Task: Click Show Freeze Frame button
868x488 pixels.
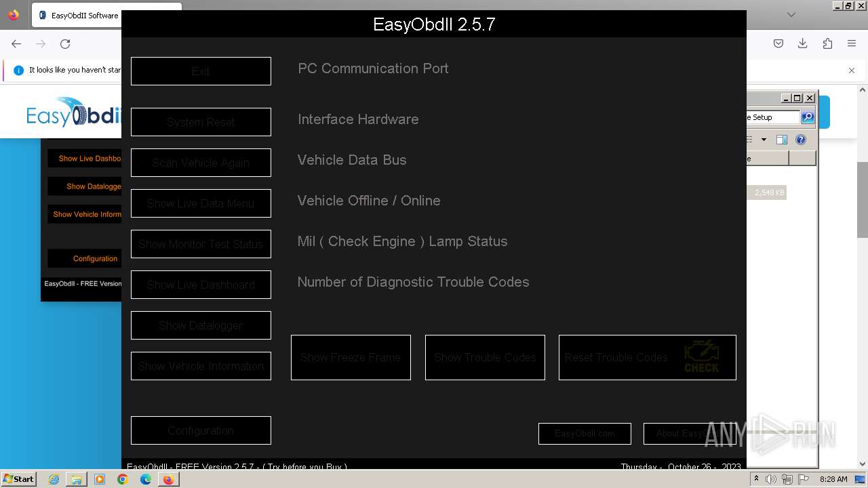Action: tap(351, 357)
